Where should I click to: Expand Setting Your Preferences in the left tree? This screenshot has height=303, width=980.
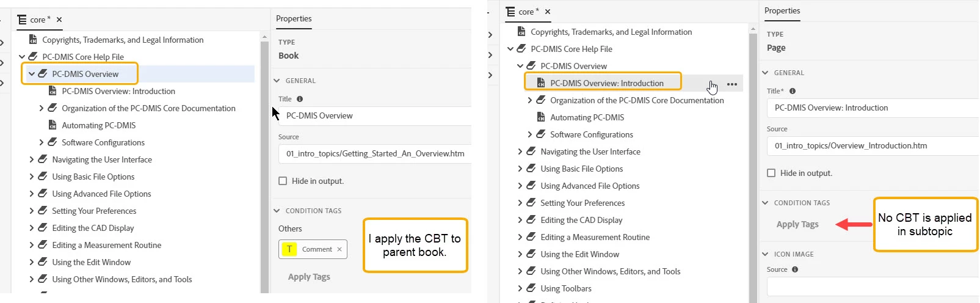coord(32,211)
